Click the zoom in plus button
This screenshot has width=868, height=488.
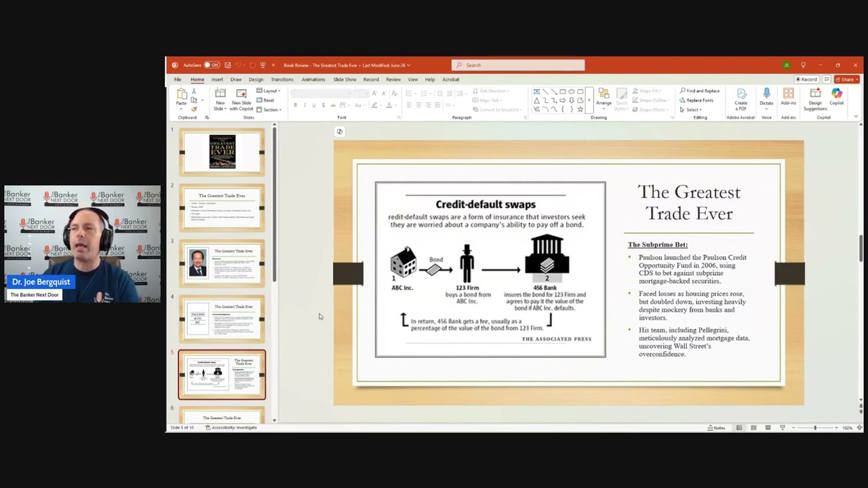tap(837, 428)
